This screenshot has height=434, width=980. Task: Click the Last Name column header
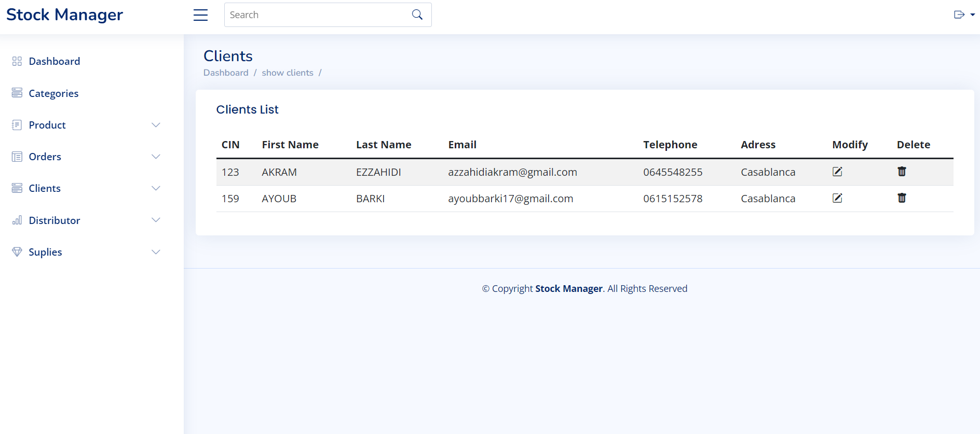click(384, 145)
